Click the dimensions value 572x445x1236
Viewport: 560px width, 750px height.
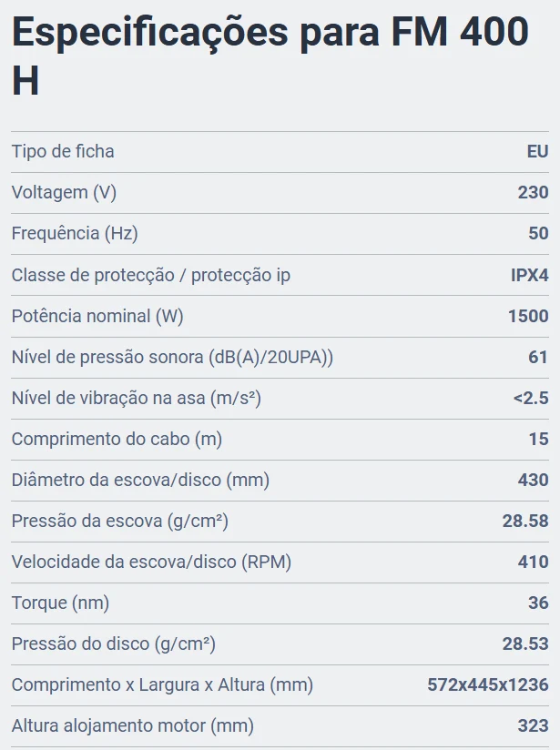[488, 685]
